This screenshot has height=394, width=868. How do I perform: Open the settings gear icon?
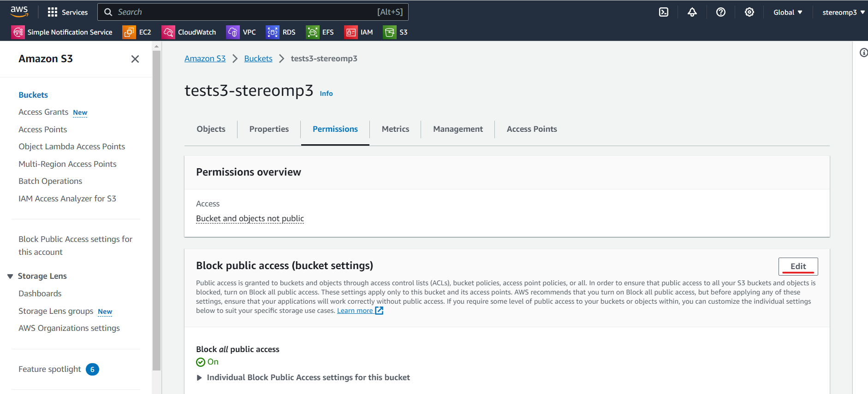coord(749,12)
